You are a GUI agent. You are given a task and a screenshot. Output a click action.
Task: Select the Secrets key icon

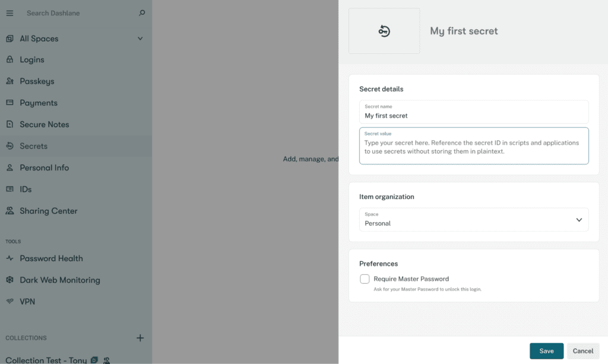pos(9,145)
